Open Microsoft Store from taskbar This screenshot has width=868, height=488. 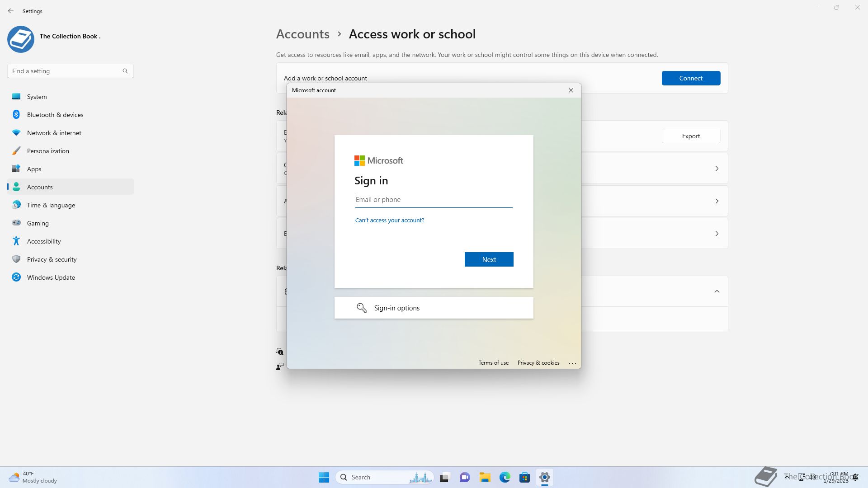524,477
